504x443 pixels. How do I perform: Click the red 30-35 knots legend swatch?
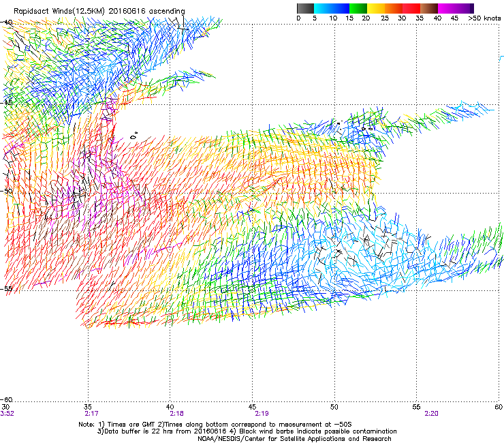(x=411, y=8)
